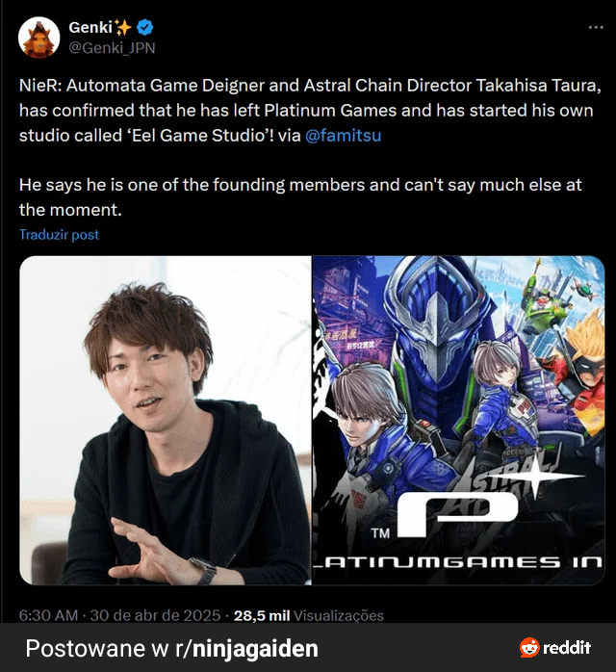Viewport: 616px width, 672px height.
Task: View the 28,5 mil Visualizações count
Action: pyautogui.click(x=308, y=615)
